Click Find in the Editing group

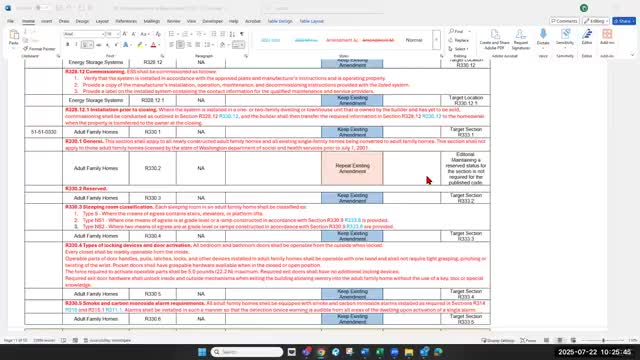pyautogui.click(x=457, y=31)
